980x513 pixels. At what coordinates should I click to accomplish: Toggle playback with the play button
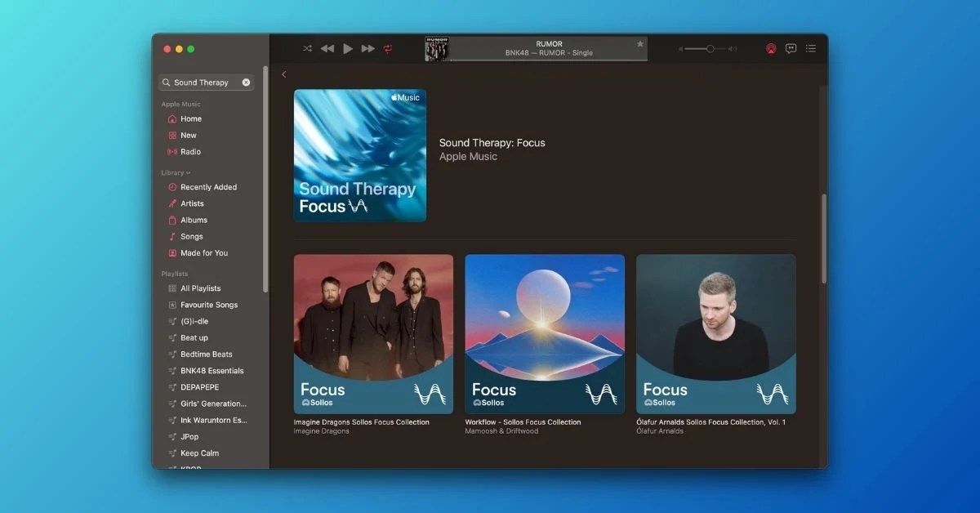[347, 48]
